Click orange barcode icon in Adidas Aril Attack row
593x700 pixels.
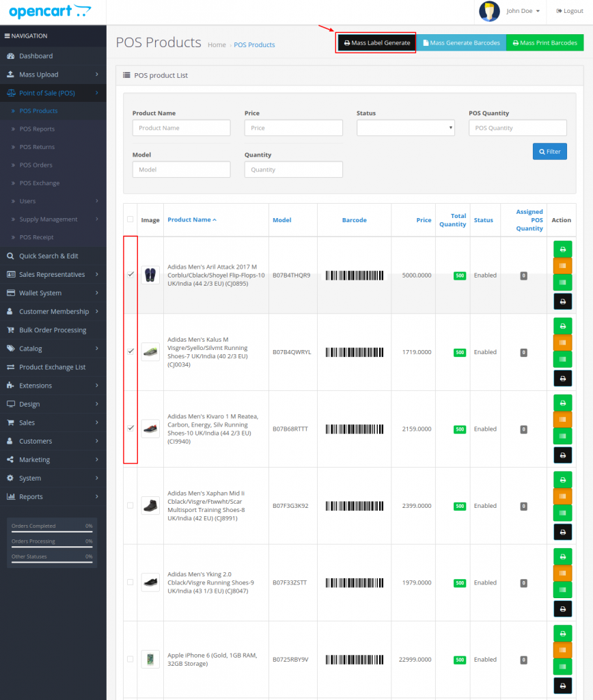pos(563,266)
